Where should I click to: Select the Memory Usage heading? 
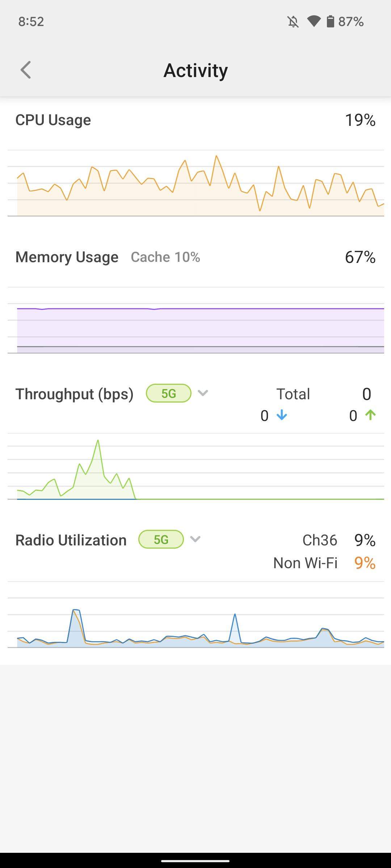pos(67,257)
